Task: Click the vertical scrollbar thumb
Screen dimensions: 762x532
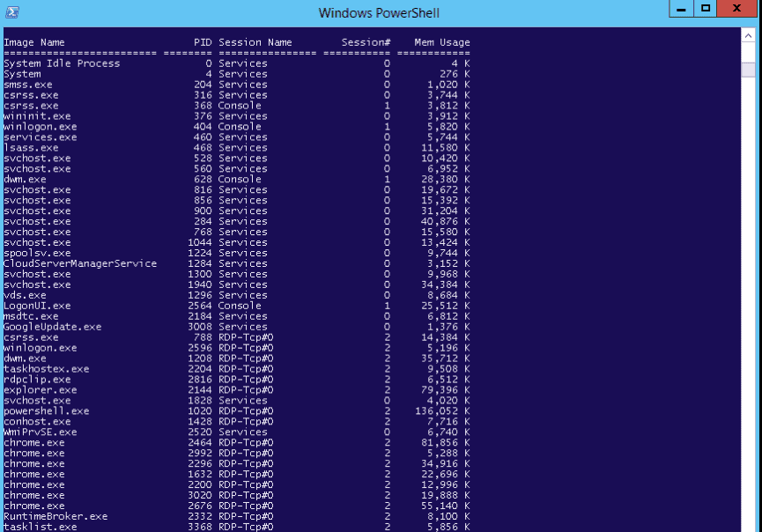Action: coord(749,69)
